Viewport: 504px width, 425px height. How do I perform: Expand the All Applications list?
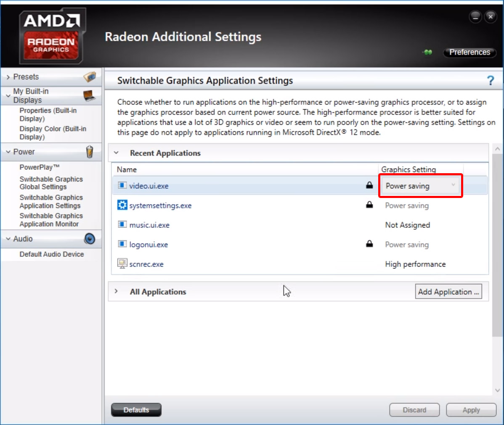pyautogui.click(x=117, y=291)
